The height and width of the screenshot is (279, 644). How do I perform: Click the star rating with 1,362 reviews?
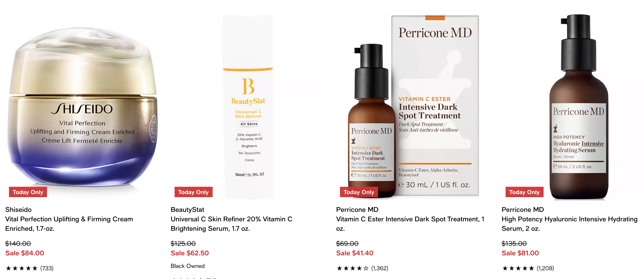(362, 268)
